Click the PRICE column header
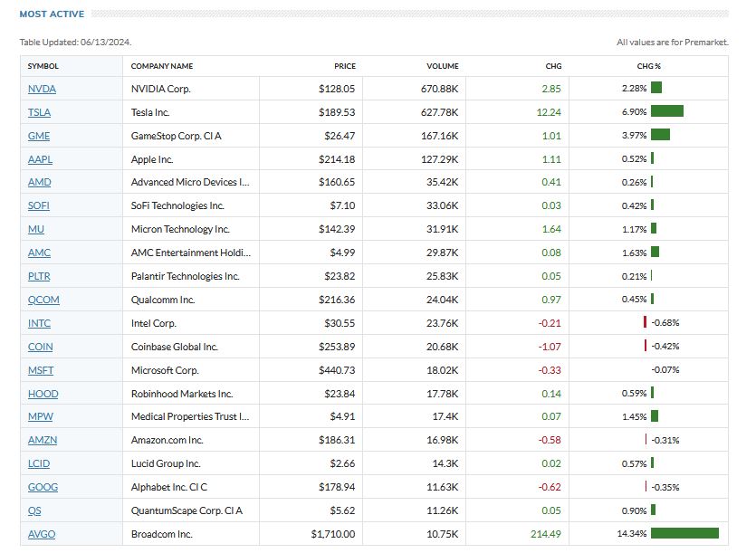Viewport: 756px width, 553px height. (x=344, y=66)
